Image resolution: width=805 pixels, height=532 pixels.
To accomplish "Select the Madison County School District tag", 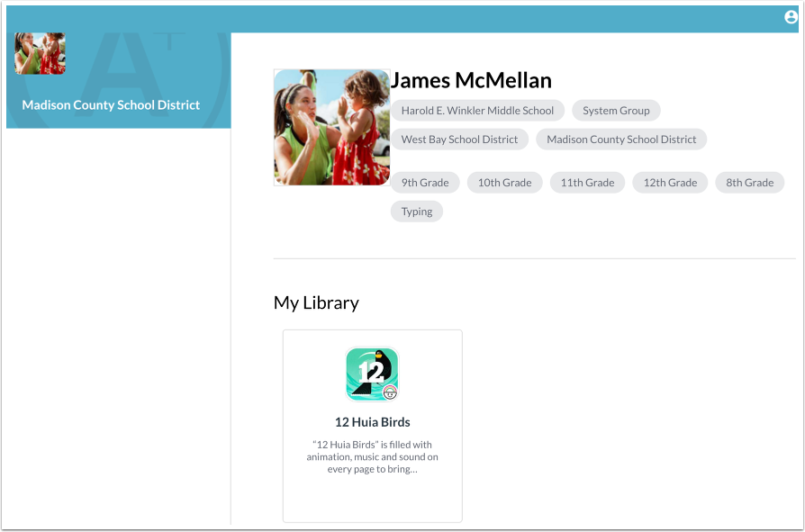I will coord(620,139).
